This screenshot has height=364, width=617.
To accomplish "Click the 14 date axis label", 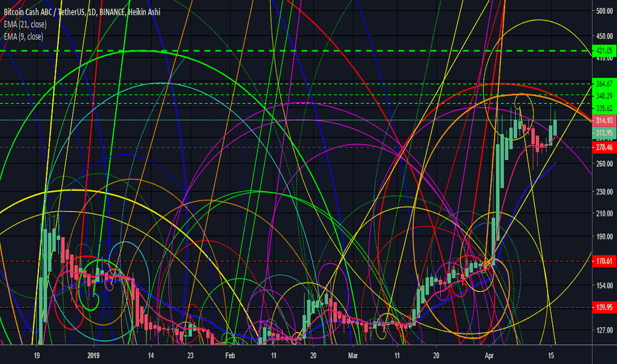I will pyautogui.click(x=151, y=355).
